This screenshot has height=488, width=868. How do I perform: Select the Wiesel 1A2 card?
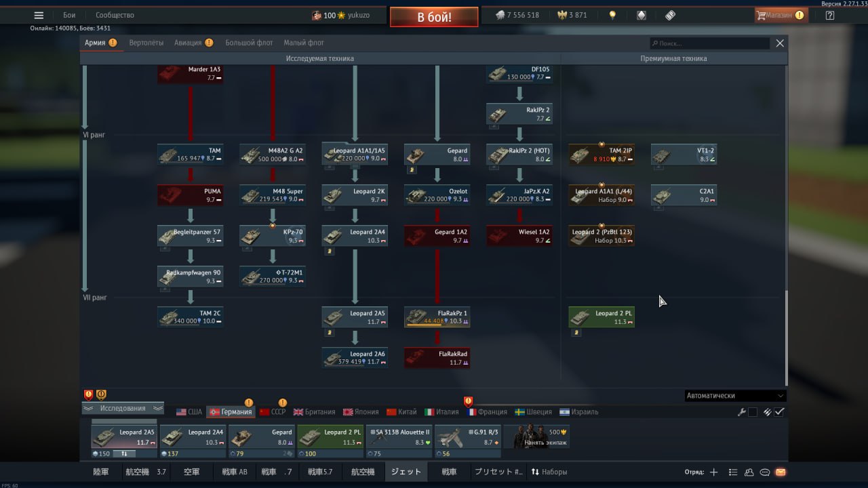519,236
